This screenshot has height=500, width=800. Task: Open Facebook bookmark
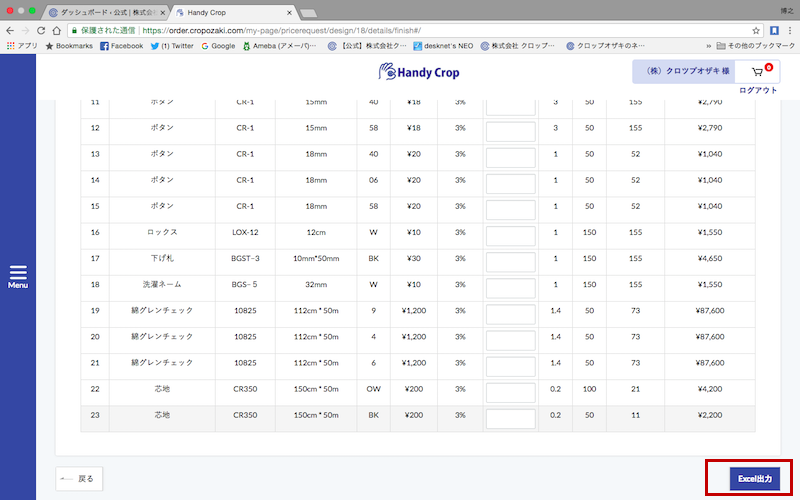[x=121, y=46]
